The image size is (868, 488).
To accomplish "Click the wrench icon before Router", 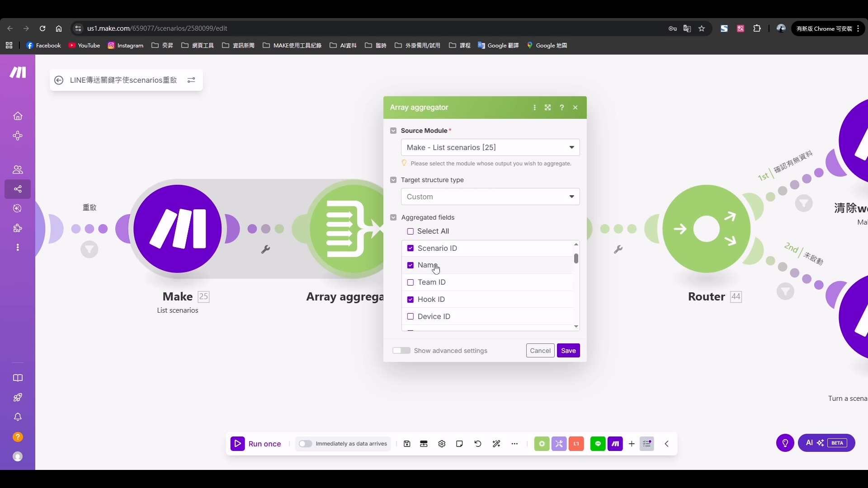I will (x=618, y=249).
